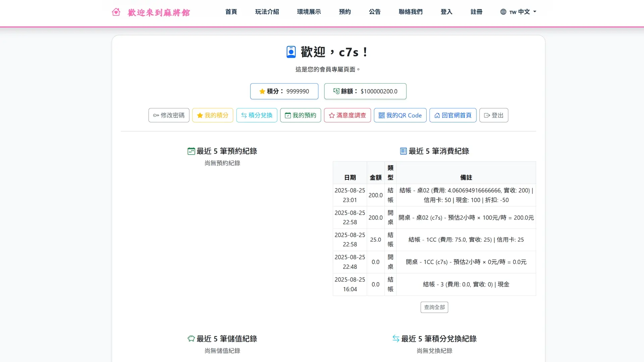Click the member badge icon beside welcome heading
The image size is (644, 362).
coord(291,52)
